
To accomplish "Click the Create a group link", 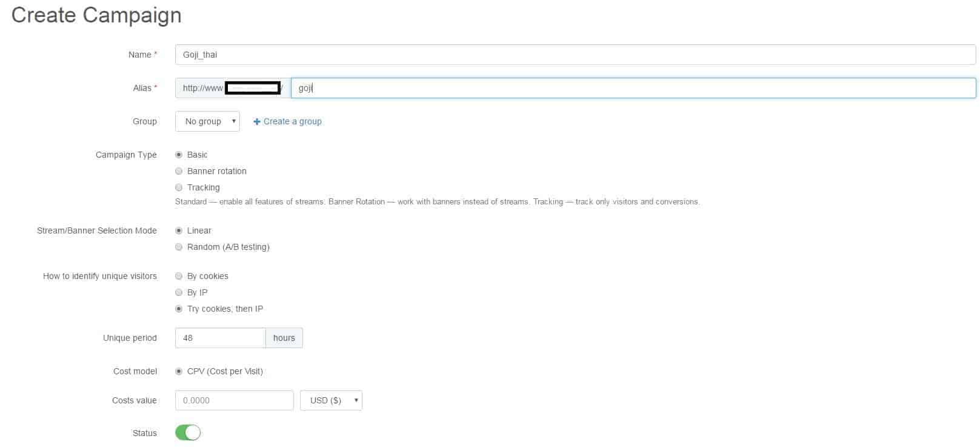I will point(287,121).
